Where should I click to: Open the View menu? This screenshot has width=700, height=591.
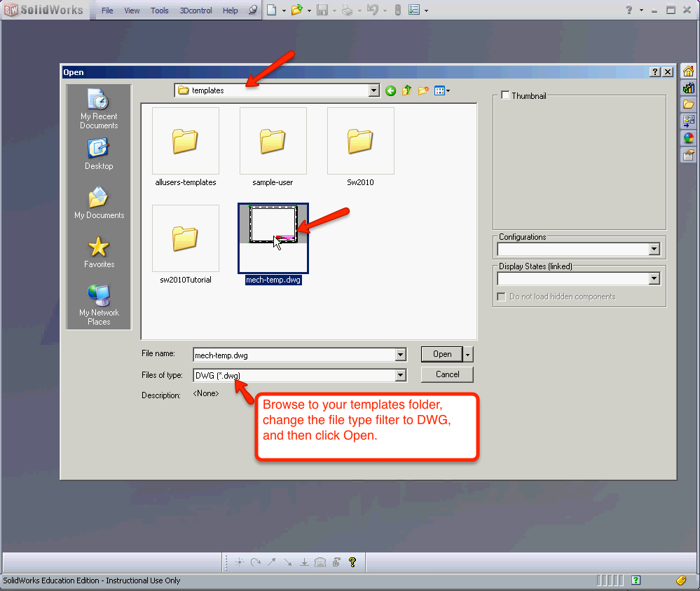tap(132, 11)
